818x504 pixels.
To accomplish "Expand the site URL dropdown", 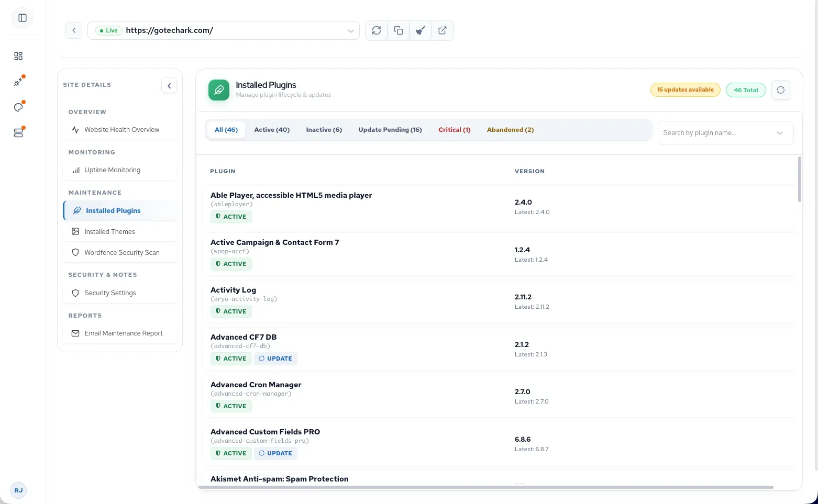I will tap(351, 31).
